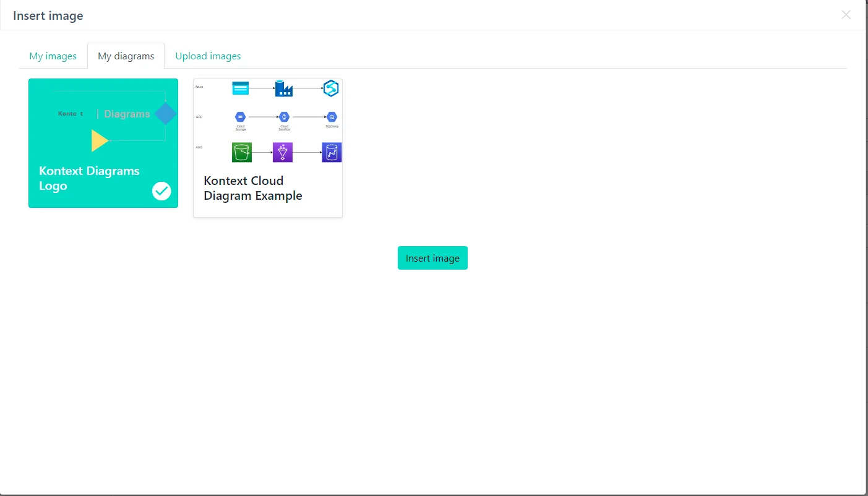Close the Insert image dialog
This screenshot has height=496, width=868.
point(846,15)
